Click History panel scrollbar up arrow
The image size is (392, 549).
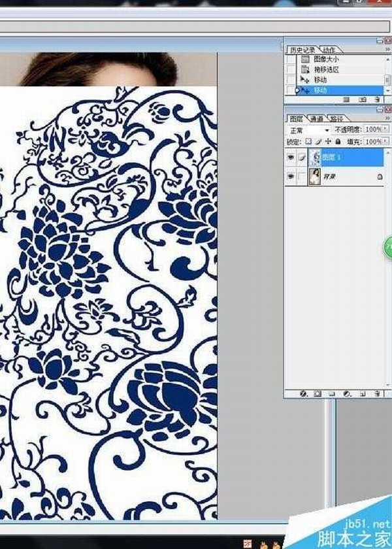(388, 59)
